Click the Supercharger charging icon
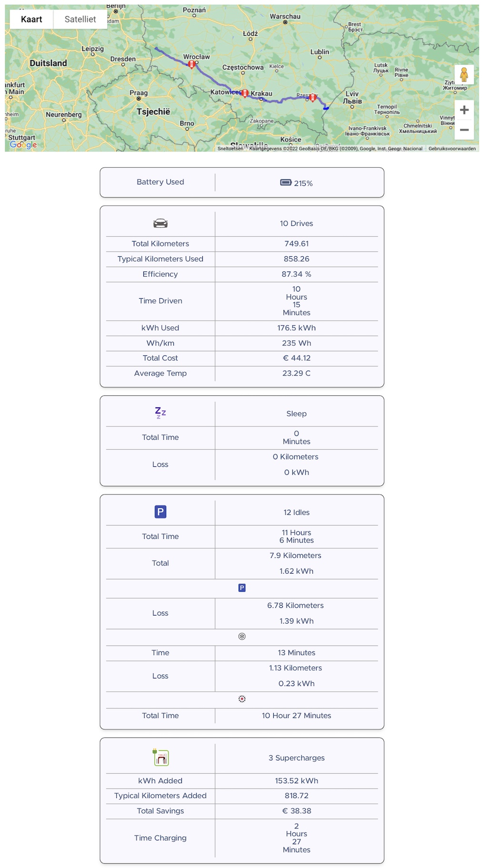The image size is (489, 868). pyautogui.click(x=160, y=757)
